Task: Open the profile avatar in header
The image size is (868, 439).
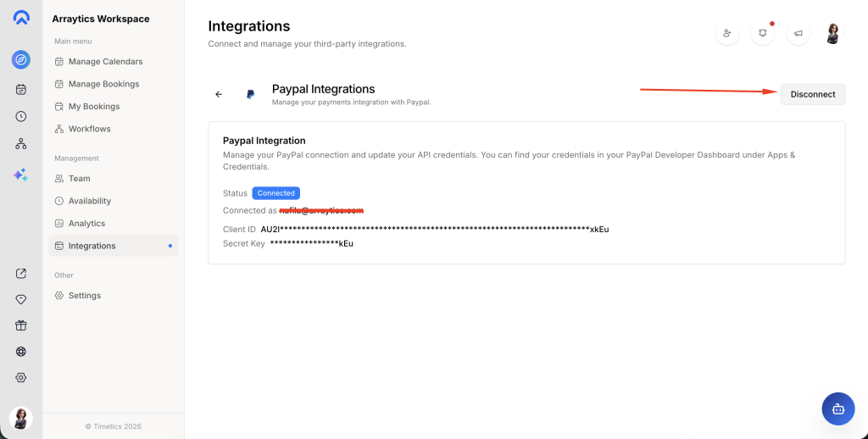Action: coord(832,33)
